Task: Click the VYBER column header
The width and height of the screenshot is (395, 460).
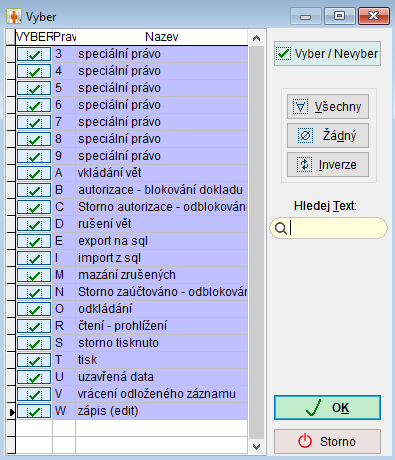Action: [34, 37]
